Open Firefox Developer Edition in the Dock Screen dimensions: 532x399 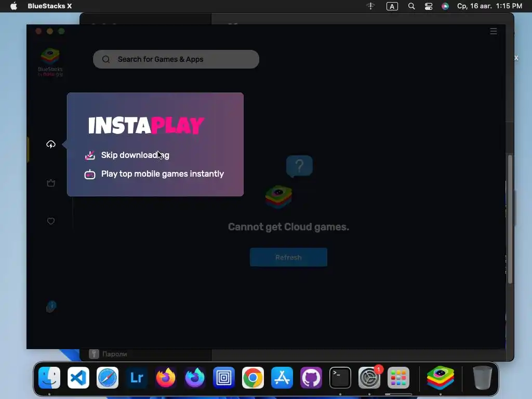pyautogui.click(x=195, y=378)
